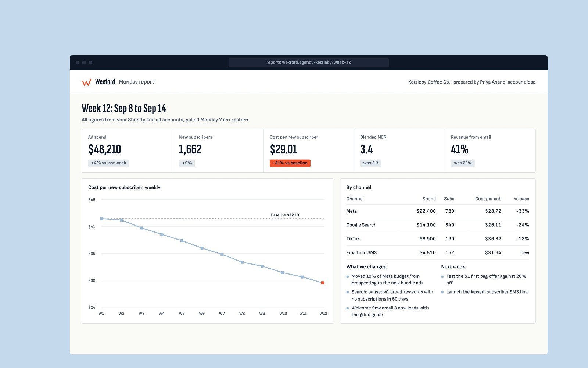Click the W6 data point on chart
Screen dimensions: 588x368
[x=202, y=248]
